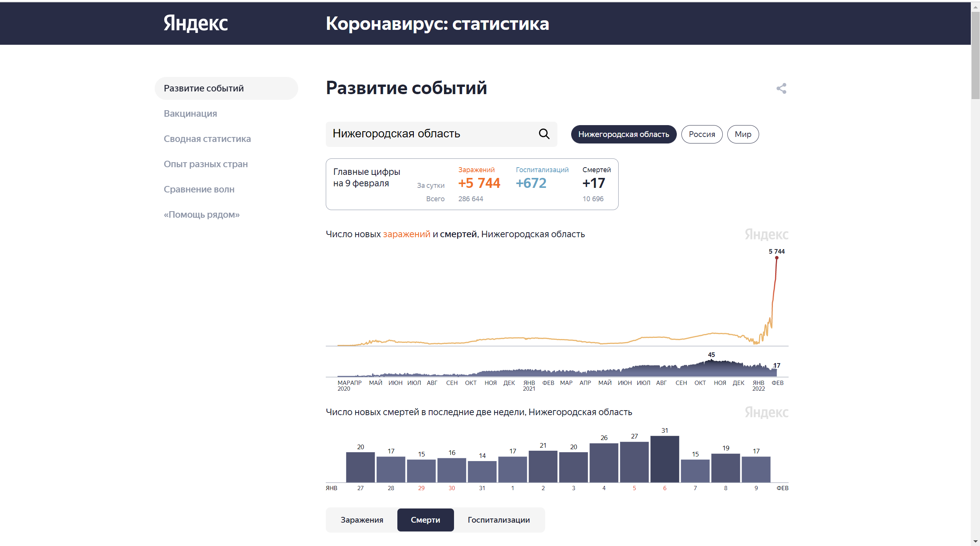Image resolution: width=980 pixels, height=546 pixels.
Task: Open the «Помощь рядом» sidebar link
Action: click(202, 215)
